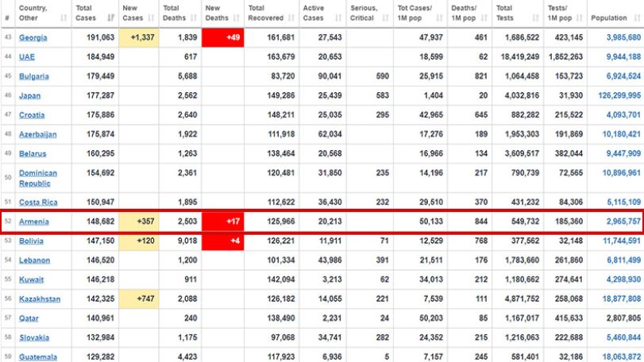Sort by Serious, Critical column arrows
This screenshot has height=362, width=644.
[385, 17]
